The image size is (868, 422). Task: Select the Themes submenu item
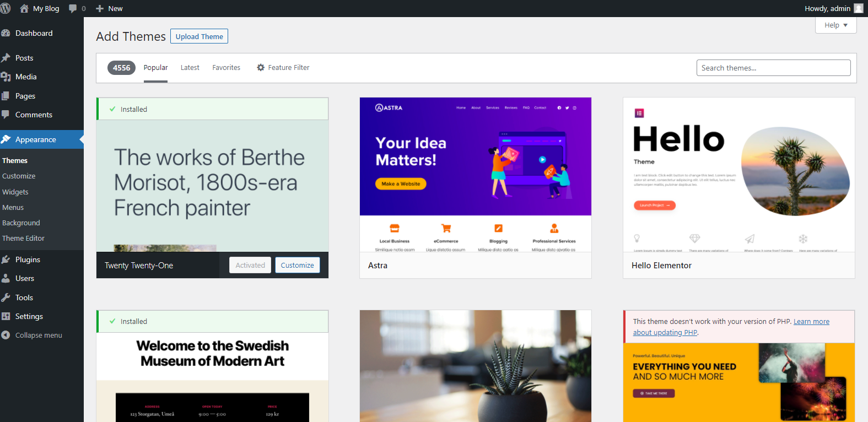click(x=15, y=160)
